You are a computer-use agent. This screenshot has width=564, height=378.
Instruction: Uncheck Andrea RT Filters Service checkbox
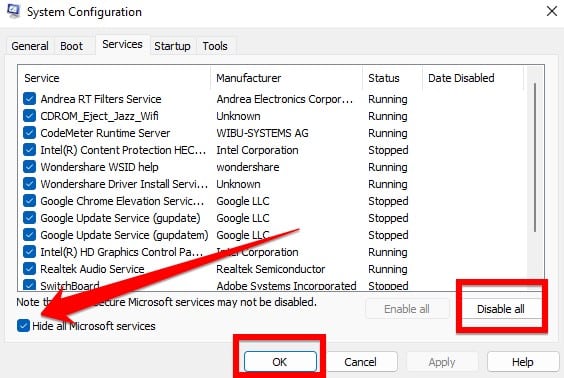[29, 99]
